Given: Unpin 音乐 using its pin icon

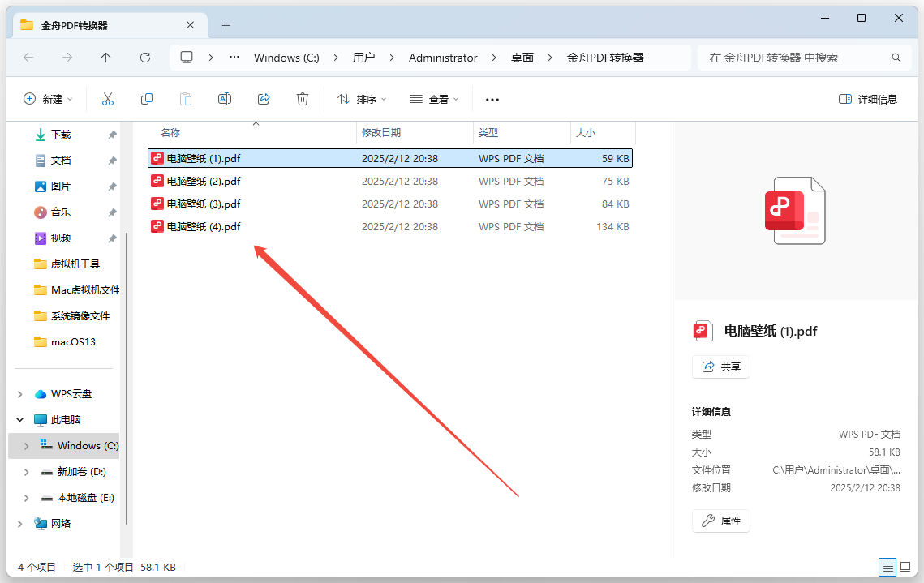Looking at the screenshot, I should coord(112,212).
